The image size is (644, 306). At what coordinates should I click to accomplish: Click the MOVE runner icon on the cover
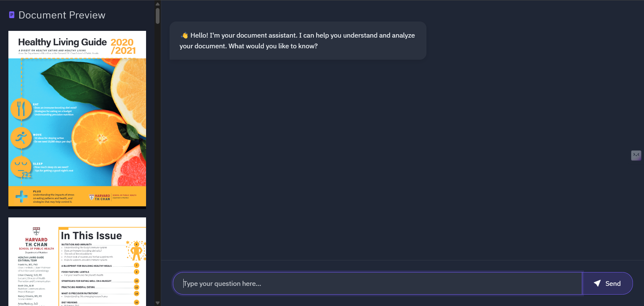point(21,137)
